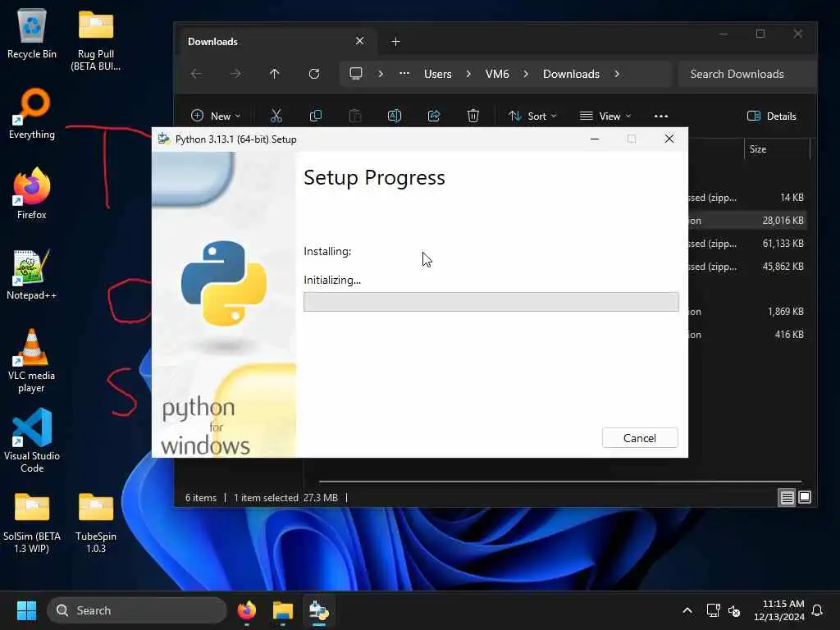Switch to details list view layout
Image resolution: width=840 pixels, height=630 pixels.
[787, 498]
